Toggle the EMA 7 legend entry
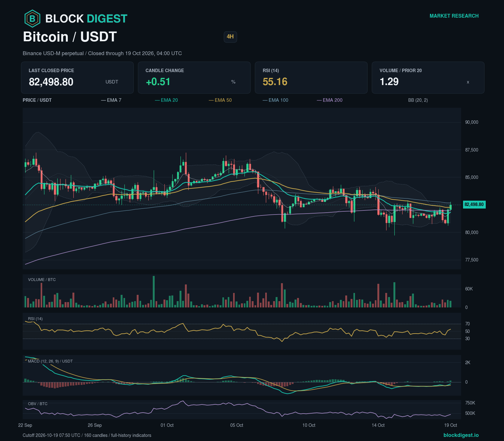Viewport: 504px width, 441px height. click(x=111, y=100)
